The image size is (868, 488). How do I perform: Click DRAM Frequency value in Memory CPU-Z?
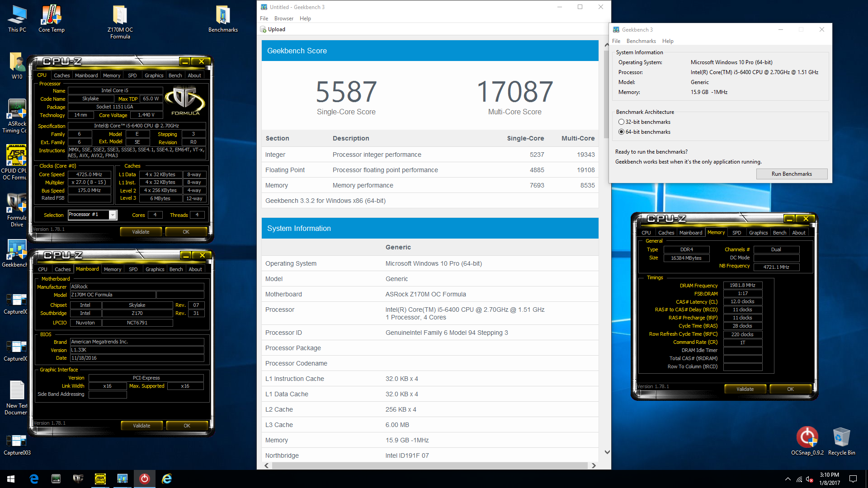(743, 286)
